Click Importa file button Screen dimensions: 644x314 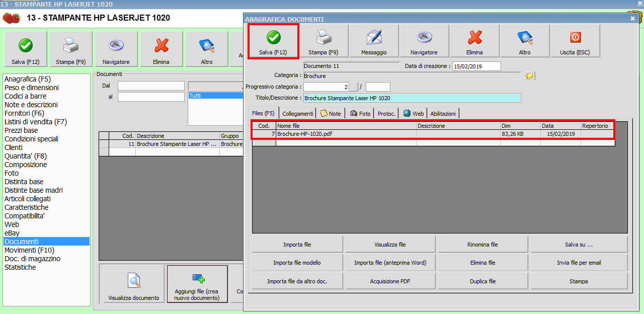pos(297,245)
